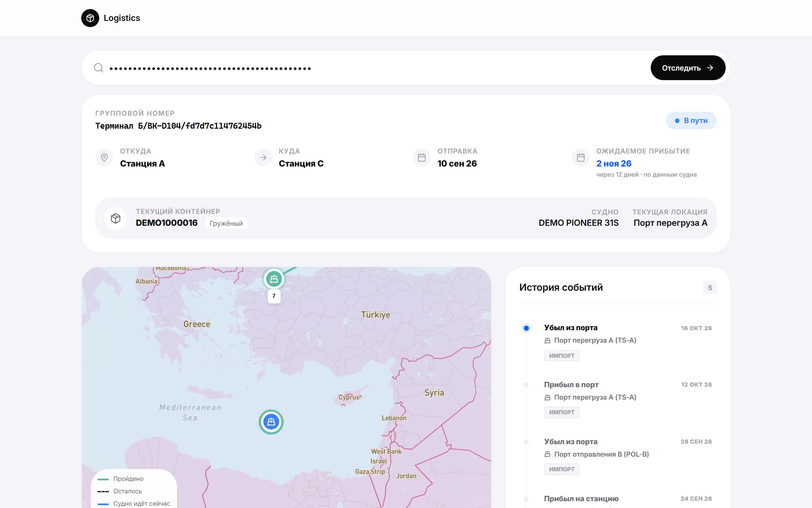Click ship icon of 16 ОКТ port row

547,341
